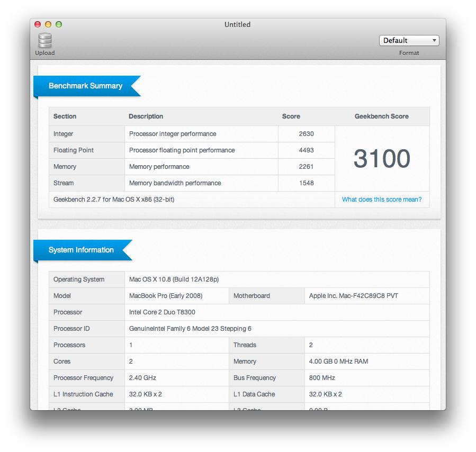The image size is (476, 452).
Task: Click 'Memory performance' description
Action: pyautogui.click(x=159, y=167)
